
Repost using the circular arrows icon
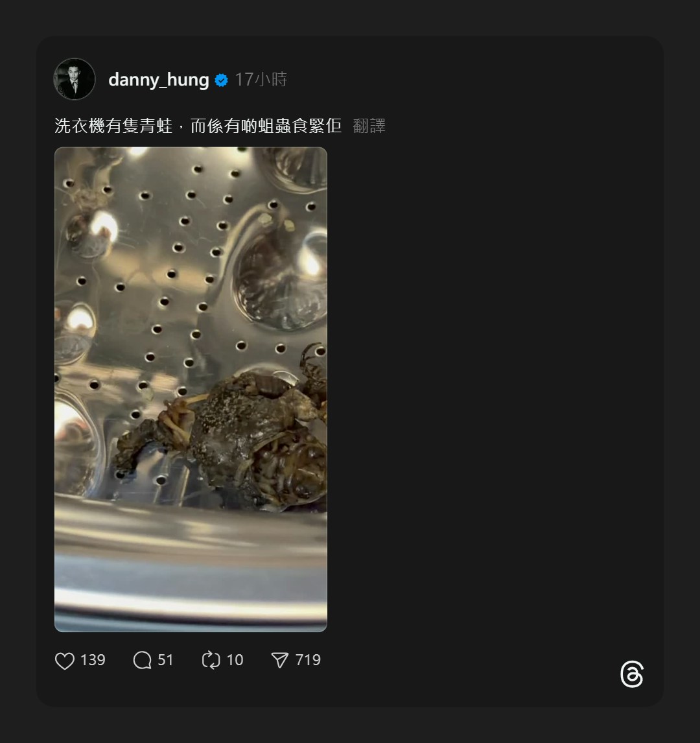point(211,661)
